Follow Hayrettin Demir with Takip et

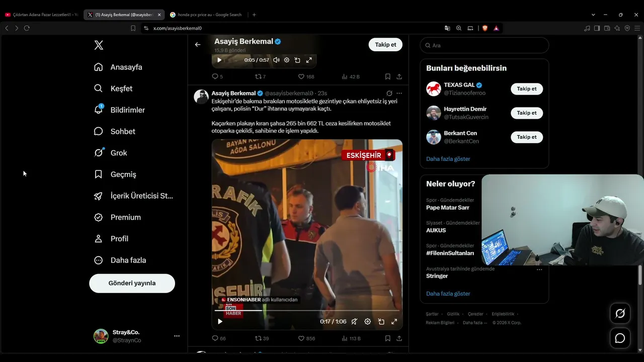pos(527,113)
